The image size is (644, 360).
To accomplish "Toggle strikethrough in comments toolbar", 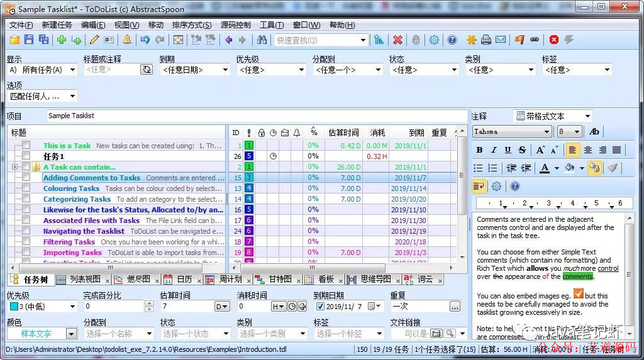I will point(522,150).
